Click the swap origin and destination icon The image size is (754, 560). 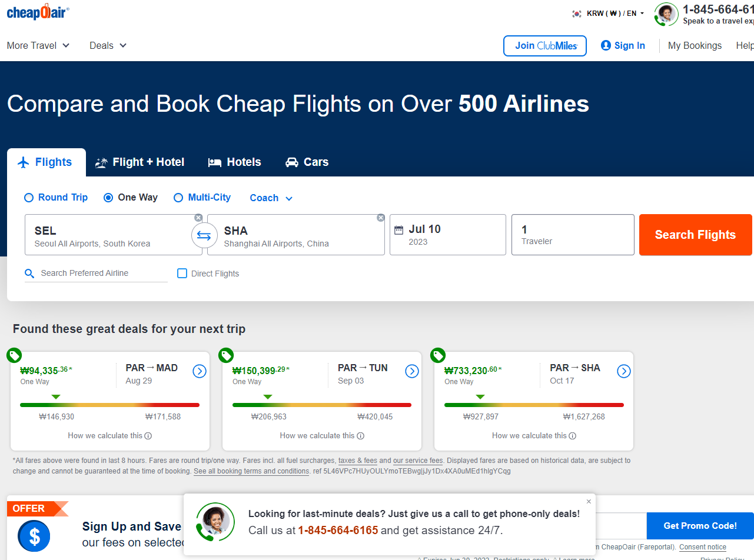tap(204, 235)
